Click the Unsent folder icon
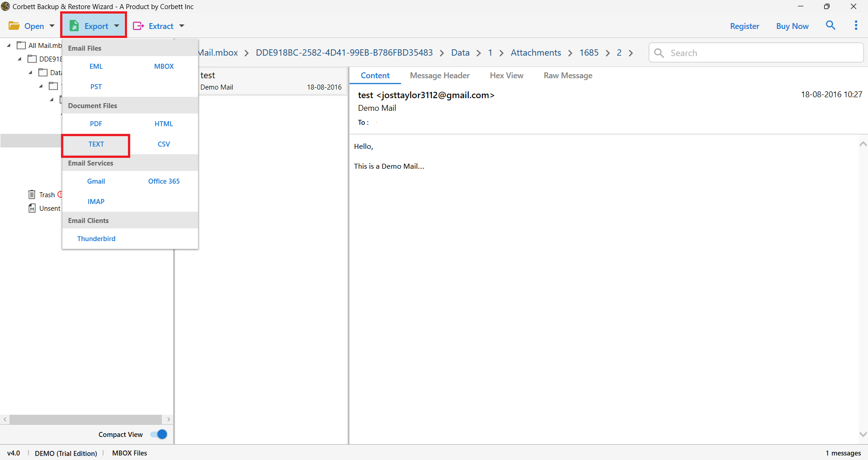The image size is (868, 460). point(32,208)
